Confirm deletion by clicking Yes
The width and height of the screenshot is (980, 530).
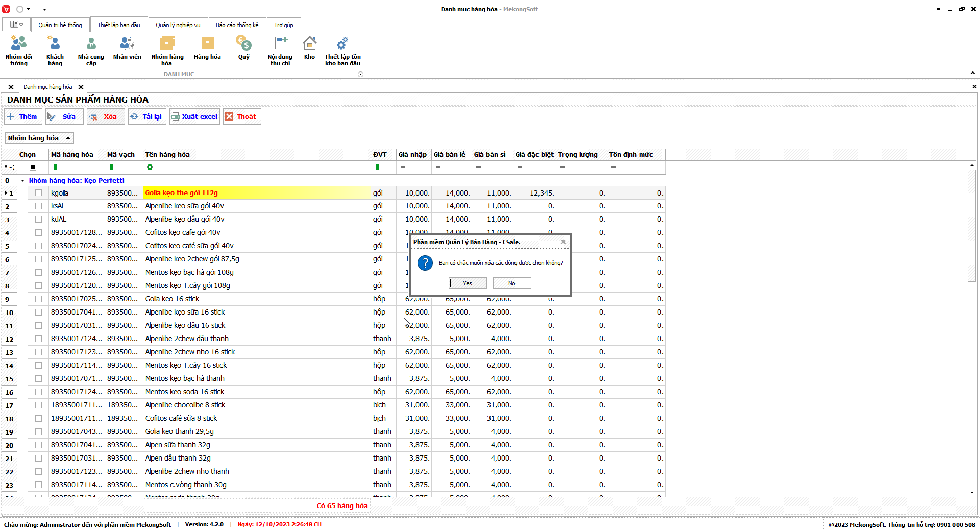click(468, 283)
